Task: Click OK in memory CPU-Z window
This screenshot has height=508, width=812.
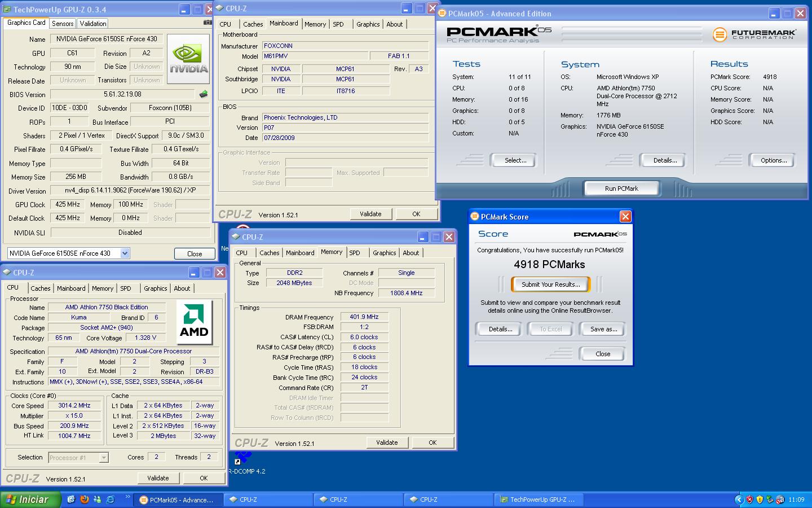Action: (433, 443)
